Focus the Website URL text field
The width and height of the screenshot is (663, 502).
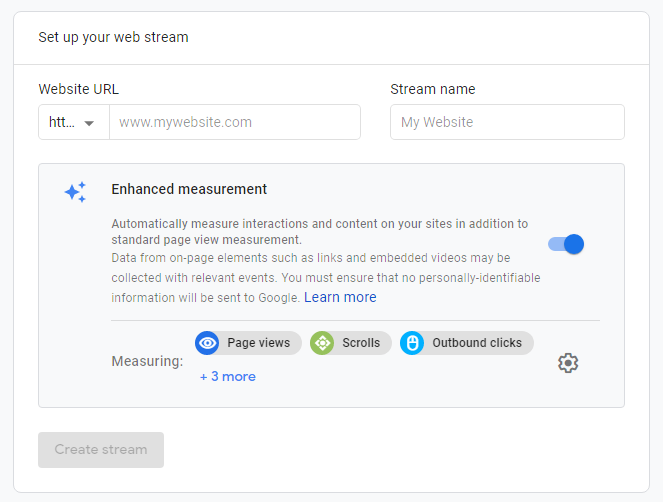click(x=234, y=122)
